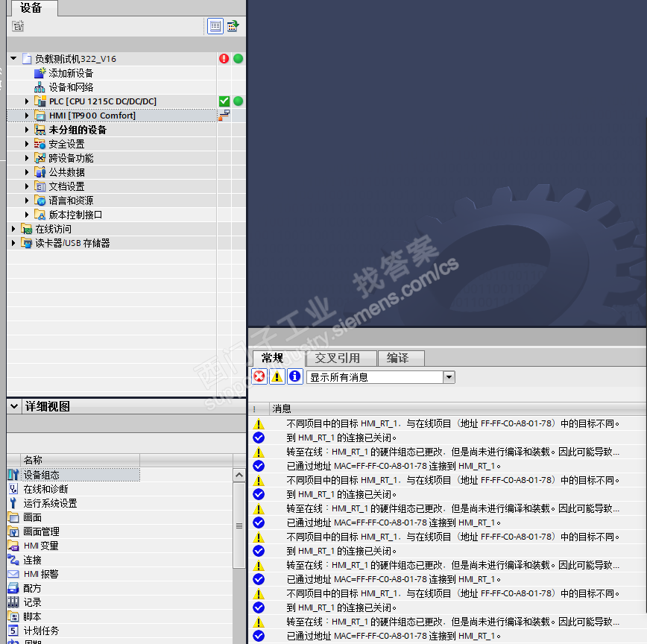The height and width of the screenshot is (644, 647).
Task: Select PLC [CPU 1215C DC/DC/DC]
Action: click(x=103, y=101)
